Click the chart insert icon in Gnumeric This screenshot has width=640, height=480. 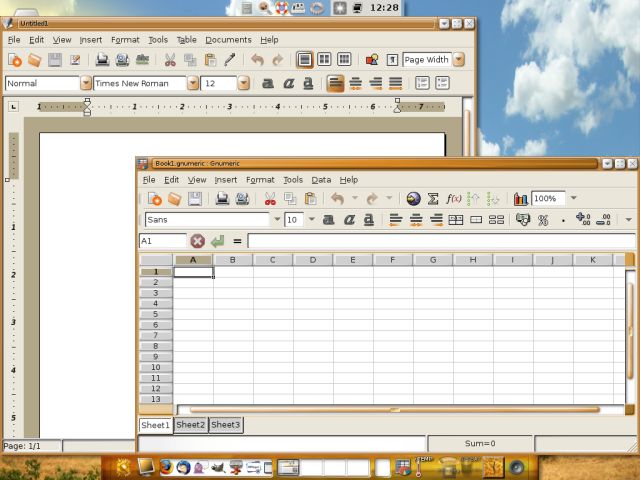520,199
